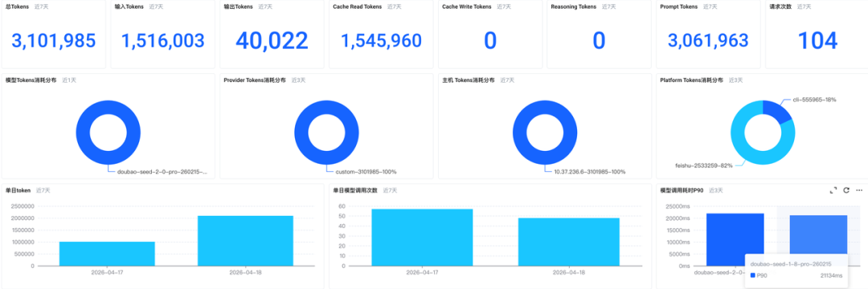
Task: Click the custom-3101985-100% donut label
Action: pyautogui.click(x=366, y=172)
